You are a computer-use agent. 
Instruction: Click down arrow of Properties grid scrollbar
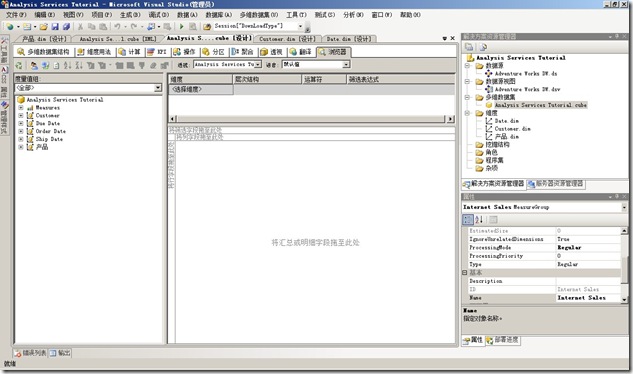click(624, 300)
